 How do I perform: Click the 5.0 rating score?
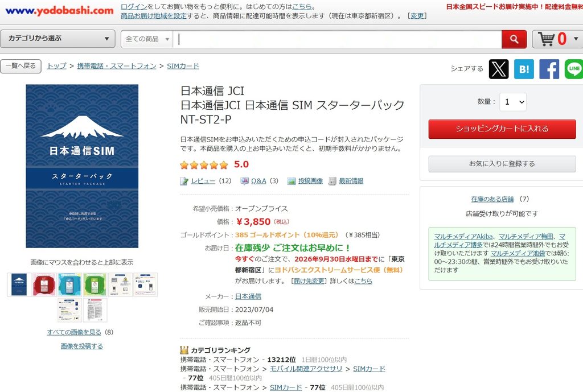point(241,164)
